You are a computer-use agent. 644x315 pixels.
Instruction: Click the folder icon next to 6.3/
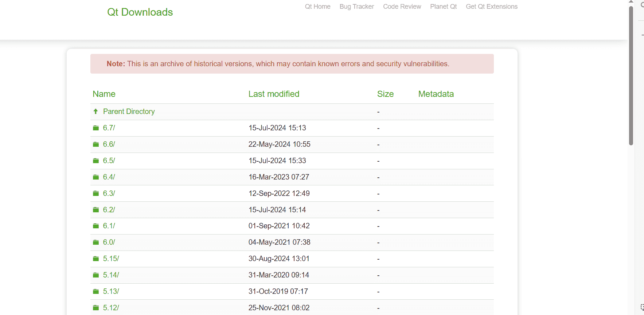pyautogui.click(x=96, y=193)
